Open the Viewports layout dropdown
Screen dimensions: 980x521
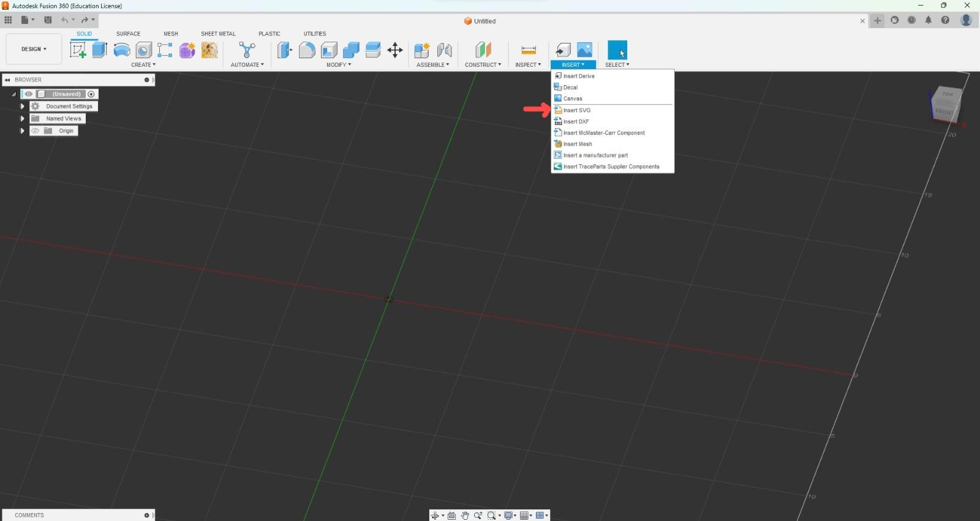coord(541,515)
